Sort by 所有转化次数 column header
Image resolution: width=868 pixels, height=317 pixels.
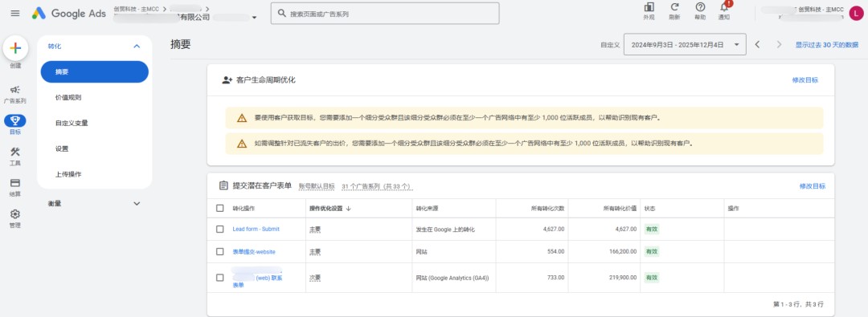coord(547,209)
